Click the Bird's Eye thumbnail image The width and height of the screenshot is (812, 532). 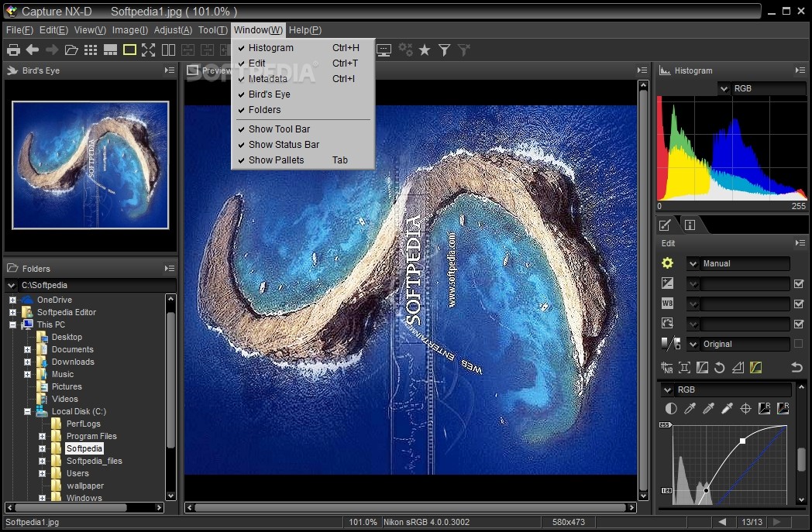tap(91, 165)
